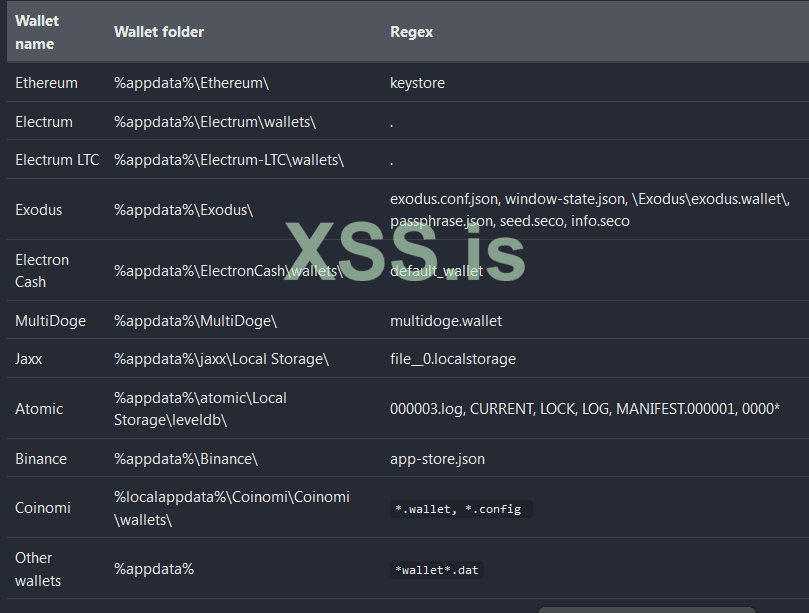Select the Exodus wallet name cell
809x613 pixels.
pos(39,210)
